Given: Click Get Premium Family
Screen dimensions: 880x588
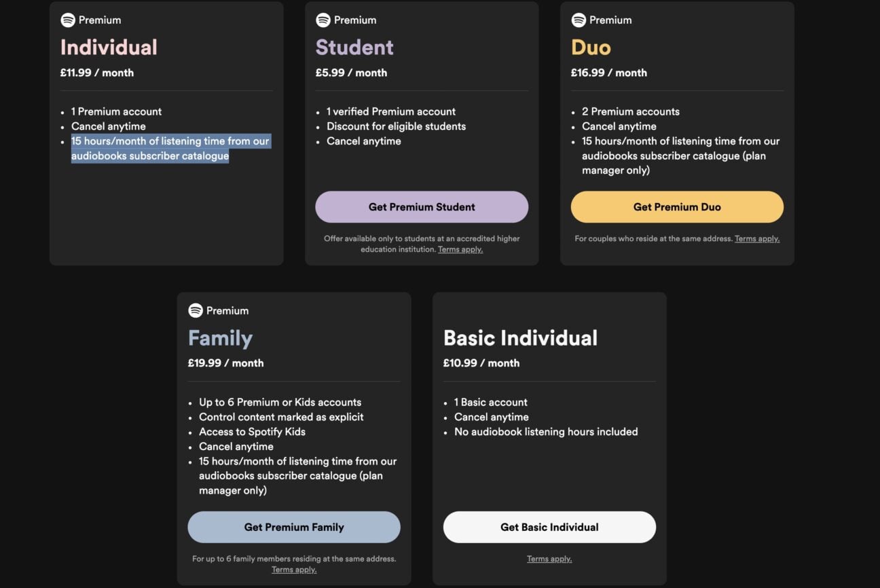Looking at the screenshot, I should click(294, 527).
